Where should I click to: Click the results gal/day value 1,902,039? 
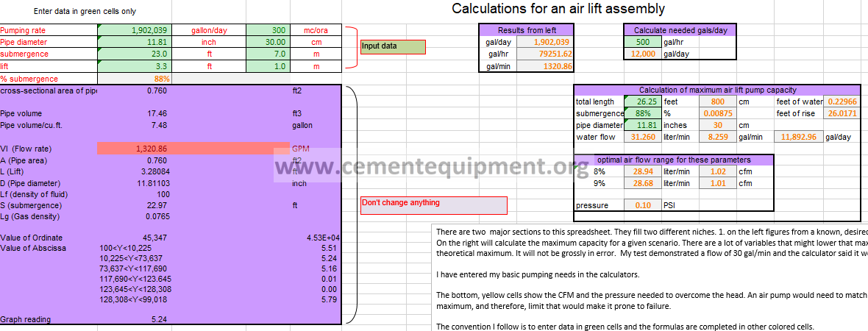(545, 42)
